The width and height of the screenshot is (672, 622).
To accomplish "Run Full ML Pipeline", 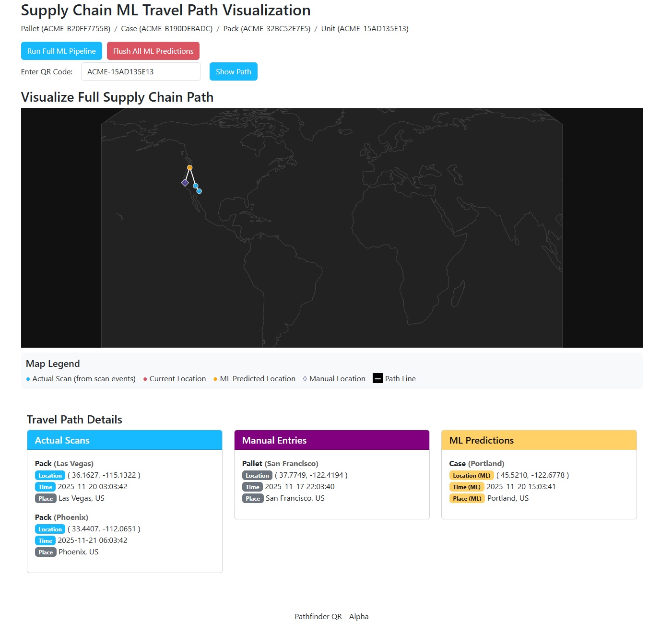I will pyautogui.click(x=61, y=51).
